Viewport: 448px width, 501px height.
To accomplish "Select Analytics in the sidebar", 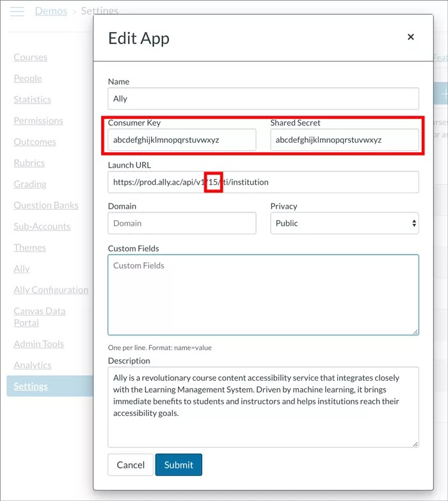I will tap(33, 365).
